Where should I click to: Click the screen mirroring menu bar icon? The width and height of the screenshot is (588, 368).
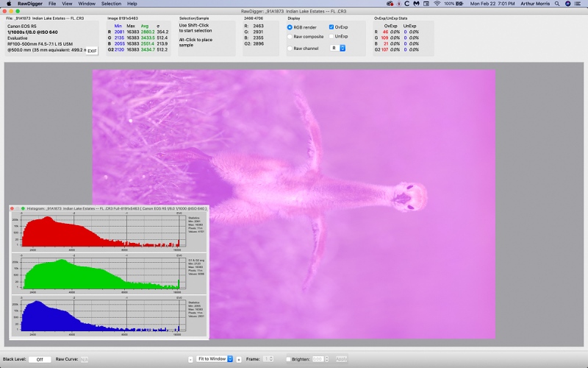pos(426,4)
